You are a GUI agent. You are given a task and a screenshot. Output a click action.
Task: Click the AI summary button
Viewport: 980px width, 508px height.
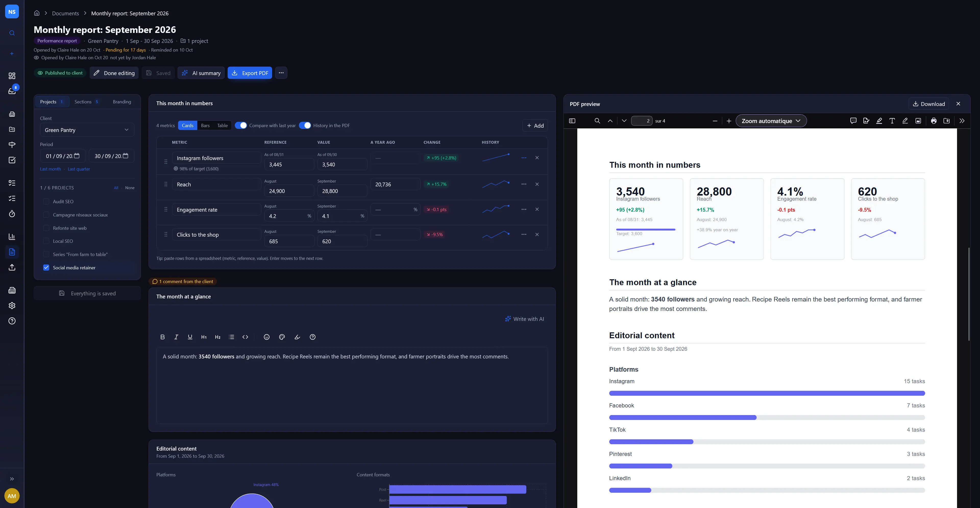(x=201, y=73)
